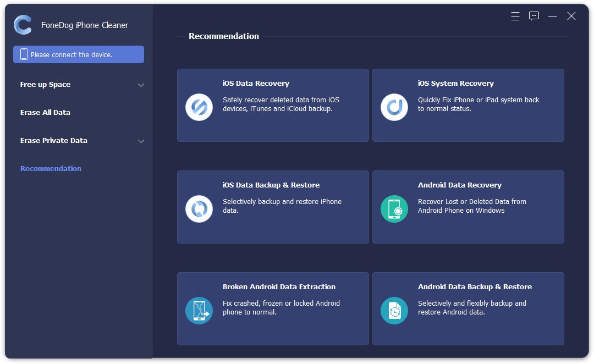Screen dimensions: 594x364
Task: Click the Please connect the device banner
Action: (79, 54)
